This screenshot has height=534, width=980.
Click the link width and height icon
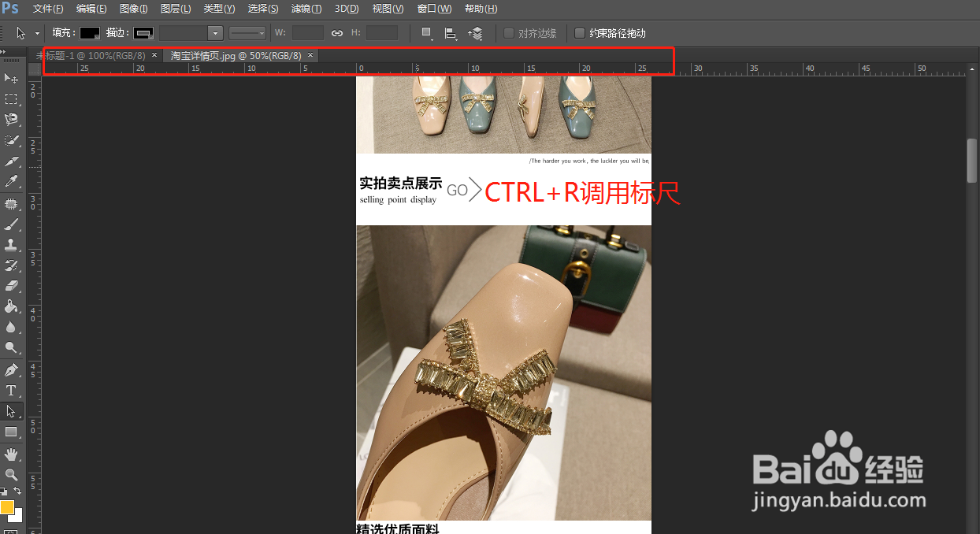337,33
